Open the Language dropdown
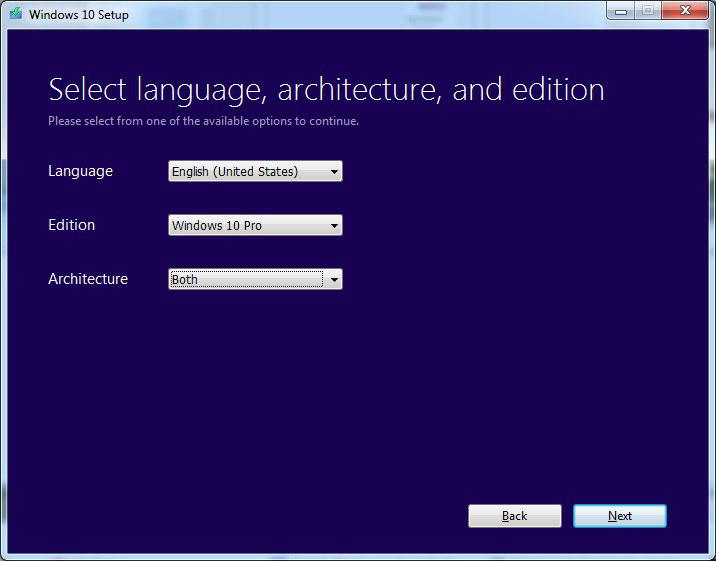The image size is (716, 561). pyautogui.click(x=255, y=171)
